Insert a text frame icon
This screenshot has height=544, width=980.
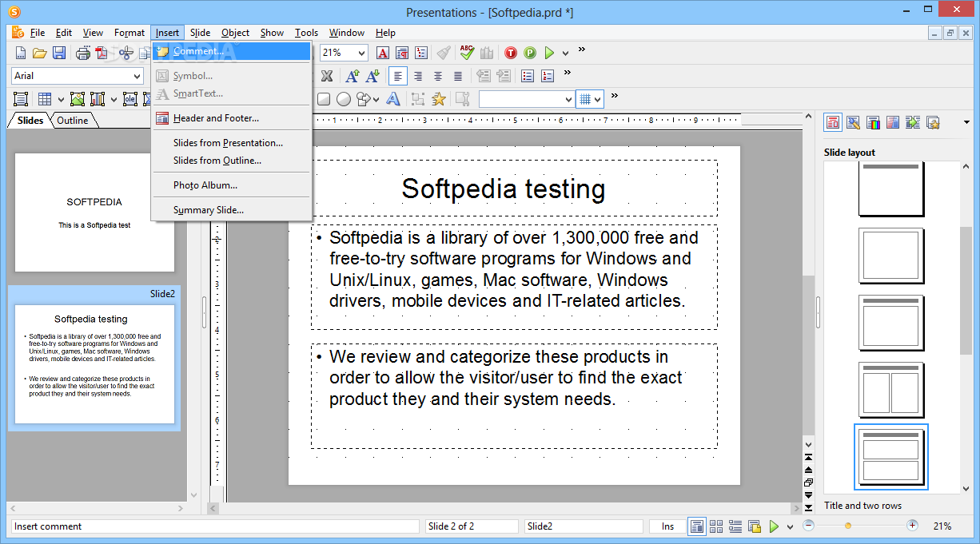(21, 99)
